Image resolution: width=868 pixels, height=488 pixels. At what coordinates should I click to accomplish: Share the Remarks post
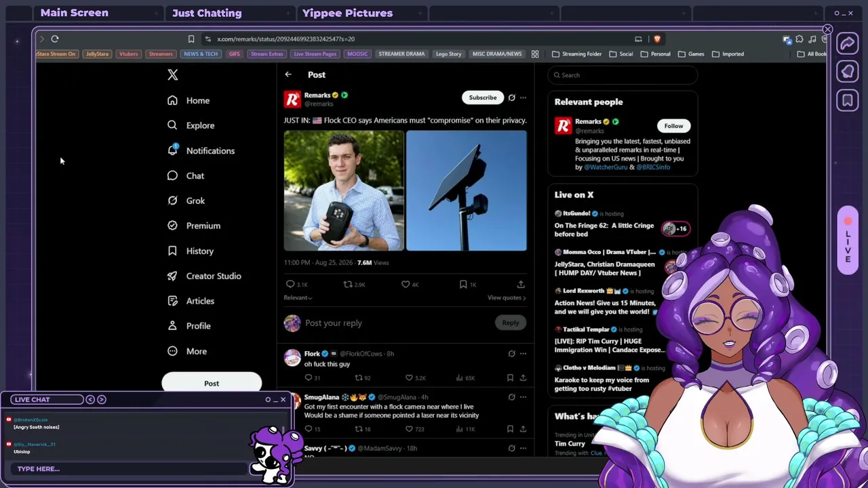click(521, 285)
